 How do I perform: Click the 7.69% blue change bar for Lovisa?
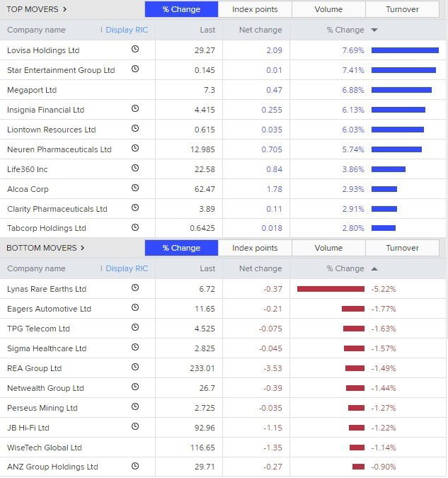click(x=405, y=50)
